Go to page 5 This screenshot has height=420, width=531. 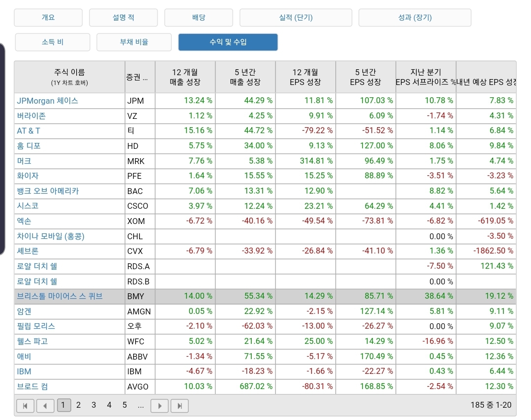point(124,405)
